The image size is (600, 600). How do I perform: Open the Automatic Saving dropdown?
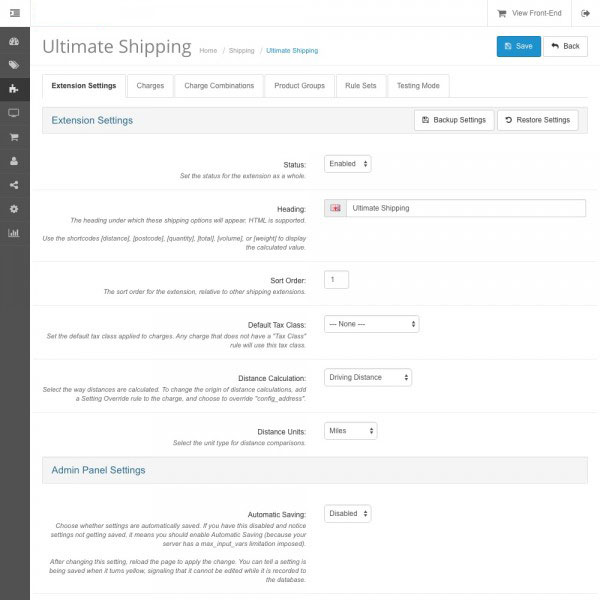pos(348,513)
